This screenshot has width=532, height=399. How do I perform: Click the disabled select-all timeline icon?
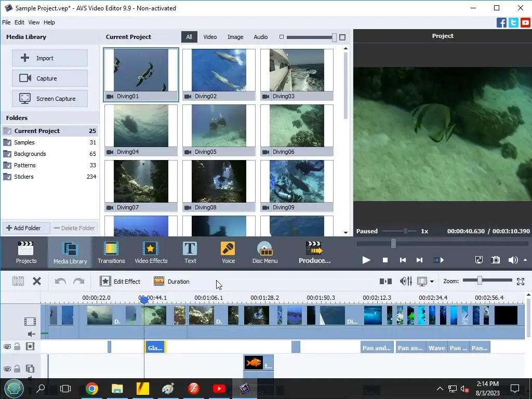(x=18, y=281)
